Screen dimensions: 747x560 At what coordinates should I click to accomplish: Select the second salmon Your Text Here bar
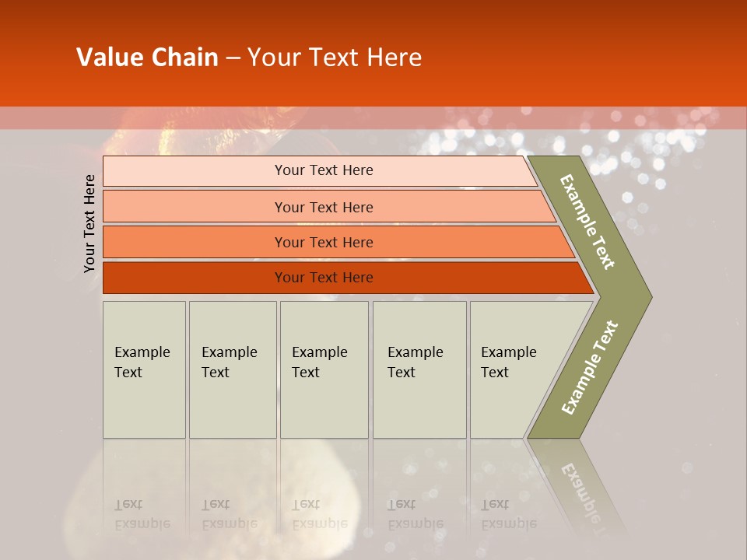[323, 207]
